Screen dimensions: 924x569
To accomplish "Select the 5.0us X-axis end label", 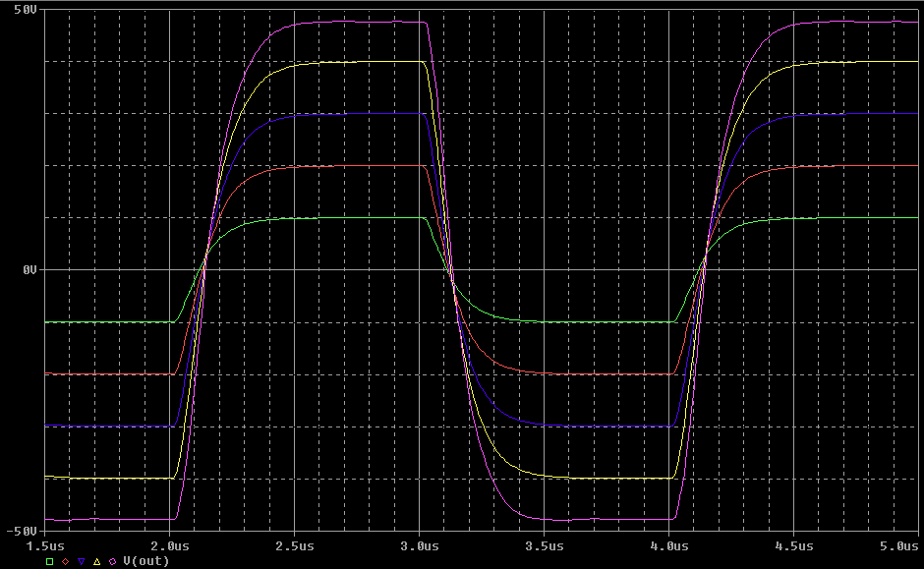I will coord(899,544).
